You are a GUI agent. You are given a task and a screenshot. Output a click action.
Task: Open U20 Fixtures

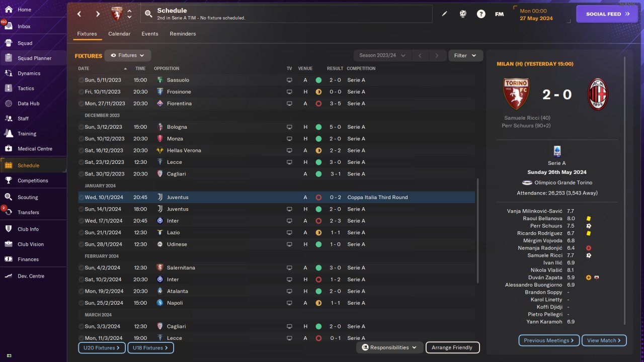(102, 347)
